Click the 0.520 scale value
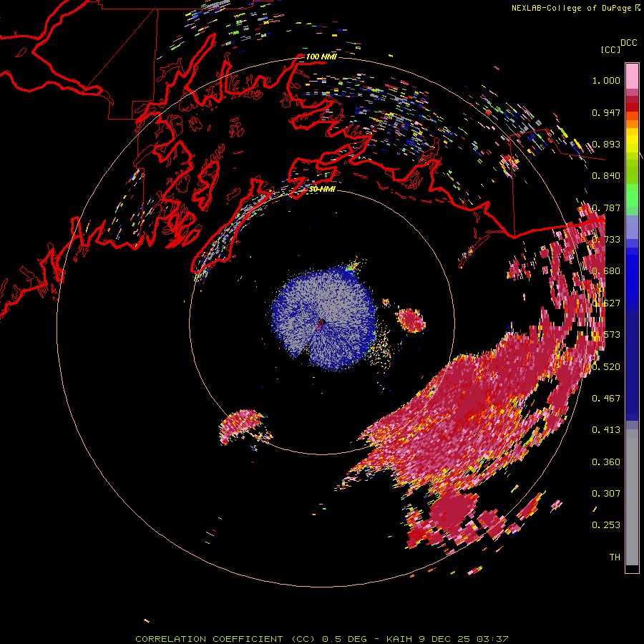This screenshot has width=644, height=644. 606,366
